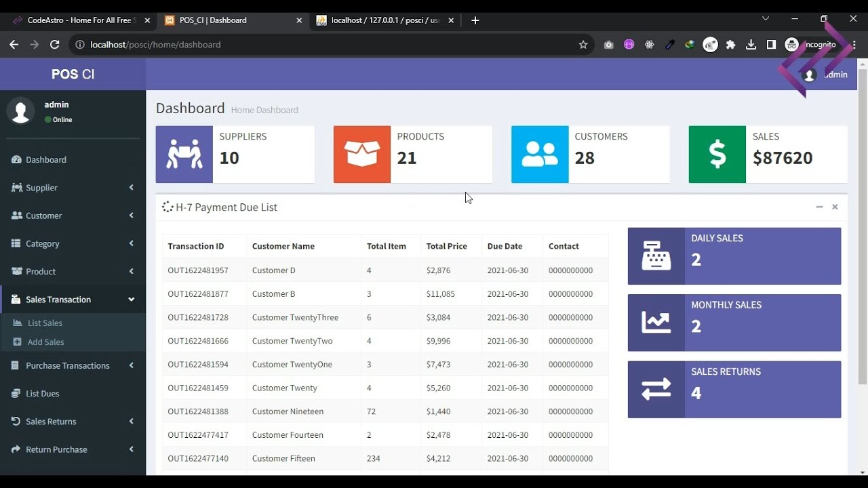Click the Products open box icon
Viewport: 868px width, 488px height.
click(x=362, y=155)
